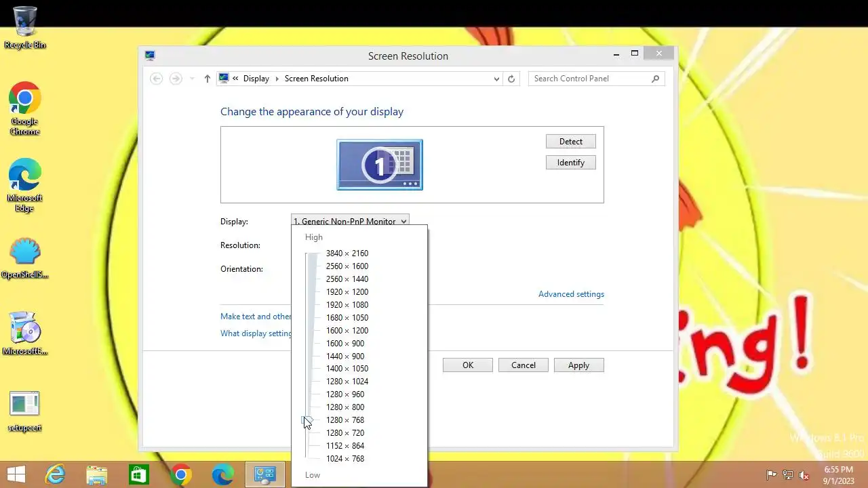The height and width of the screenshot is (488, 868).
Task: Click the Make text and other items link
Action: pos(256,317)
